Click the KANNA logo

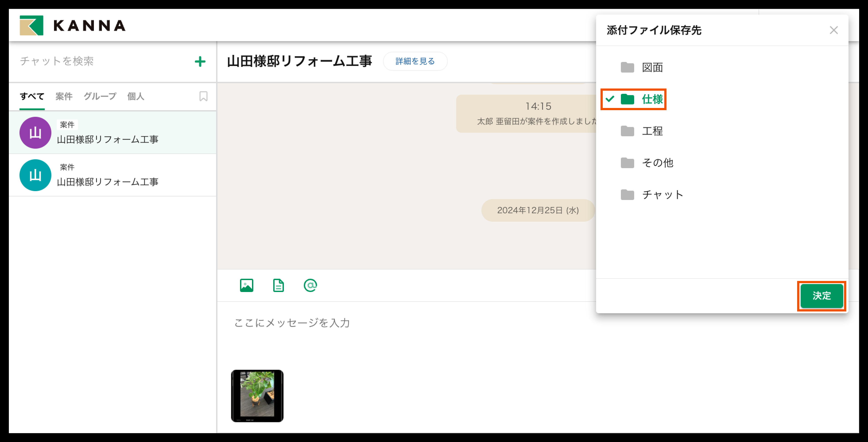72,26
